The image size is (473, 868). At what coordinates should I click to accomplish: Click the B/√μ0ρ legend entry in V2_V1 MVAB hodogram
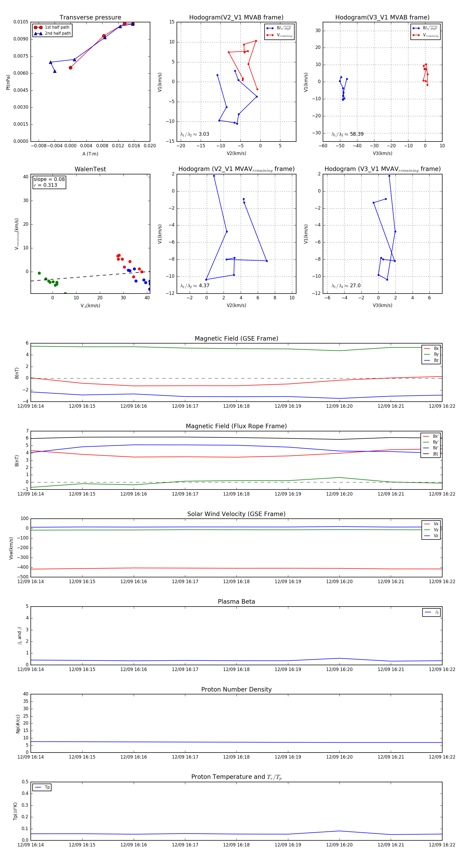click(279, 28)
